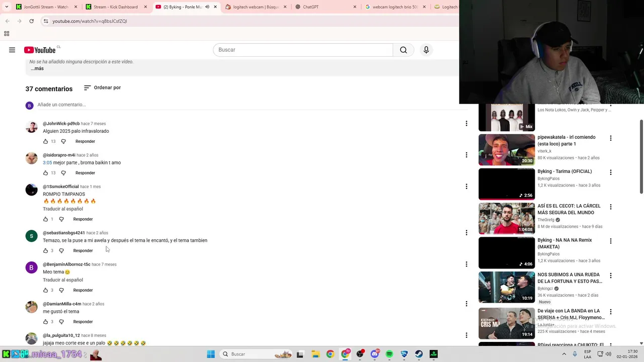Open File Explorer from the taskbar

click(315, 354)
